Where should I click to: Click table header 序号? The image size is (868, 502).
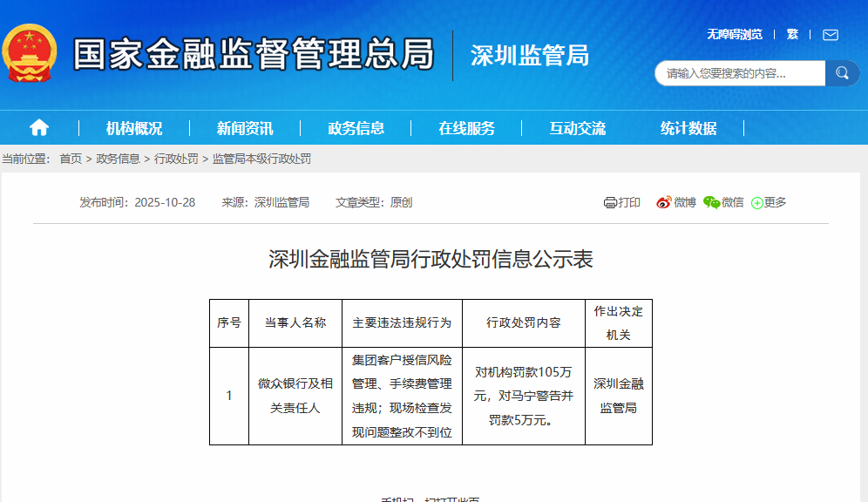coord(229,322)
